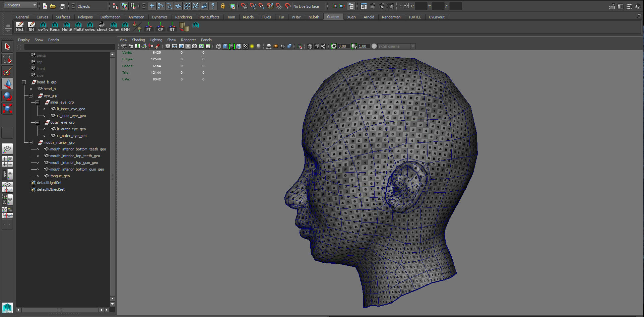Click the question mark icon in the status line

[213, 6]
